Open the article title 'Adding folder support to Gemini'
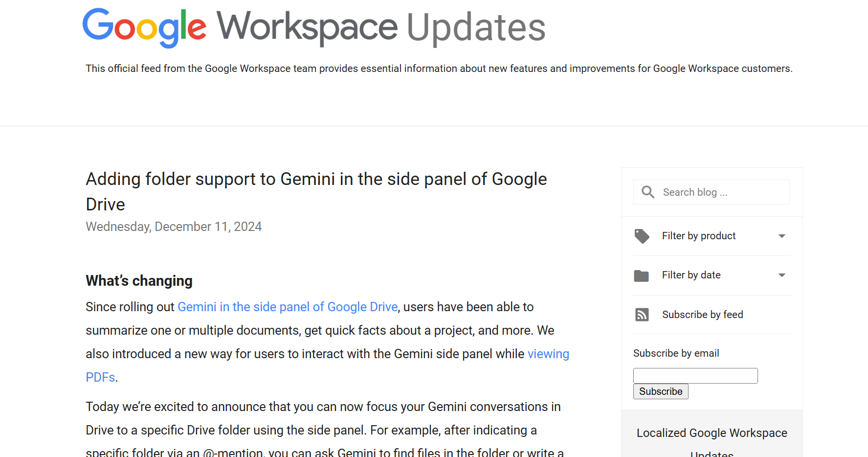This screenshot has width=868, height=457. point(316,191)
